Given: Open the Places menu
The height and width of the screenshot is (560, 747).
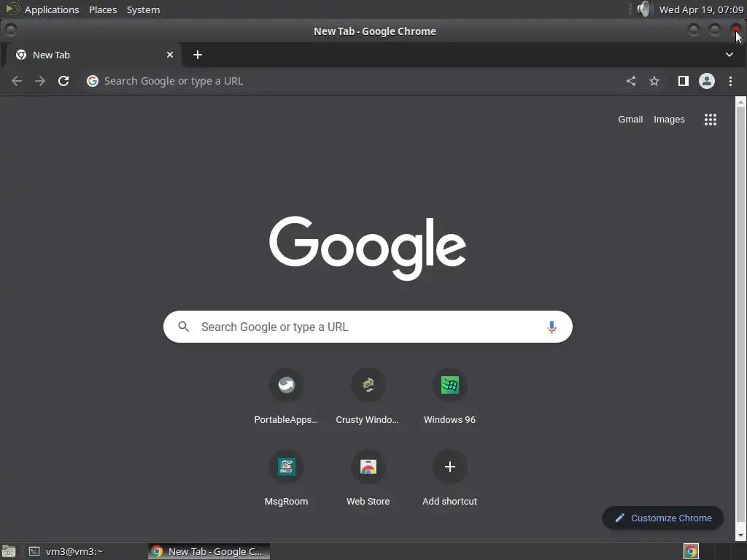Looking at the screenshot, I should 103,9.
